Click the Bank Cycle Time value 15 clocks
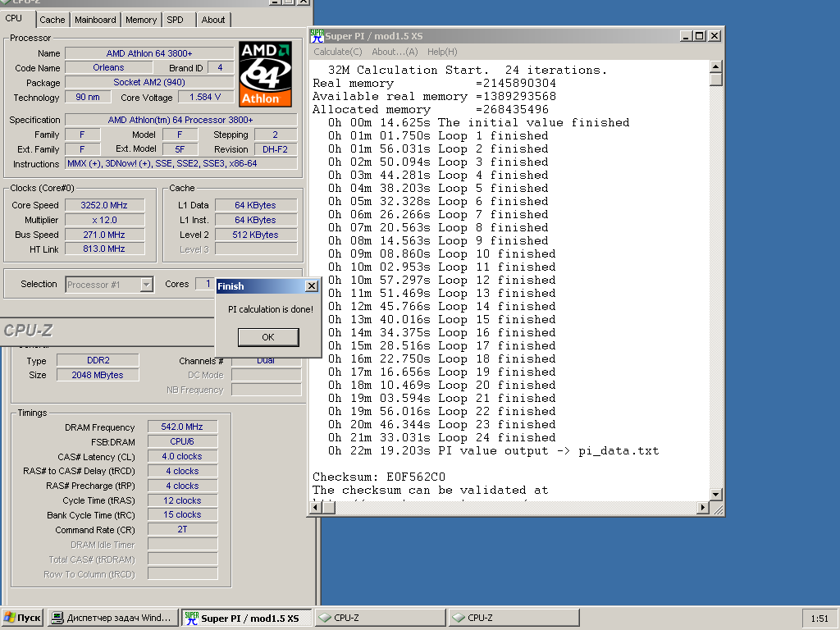Image resolution: width=840 pixels, height=630 pixels. [x=183, y=515]
